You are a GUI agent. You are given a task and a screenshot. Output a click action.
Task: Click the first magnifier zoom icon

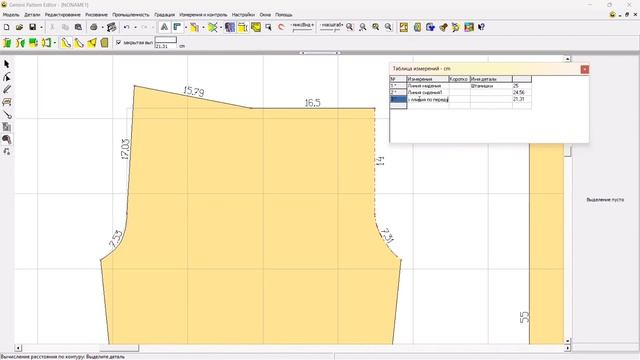350,27
